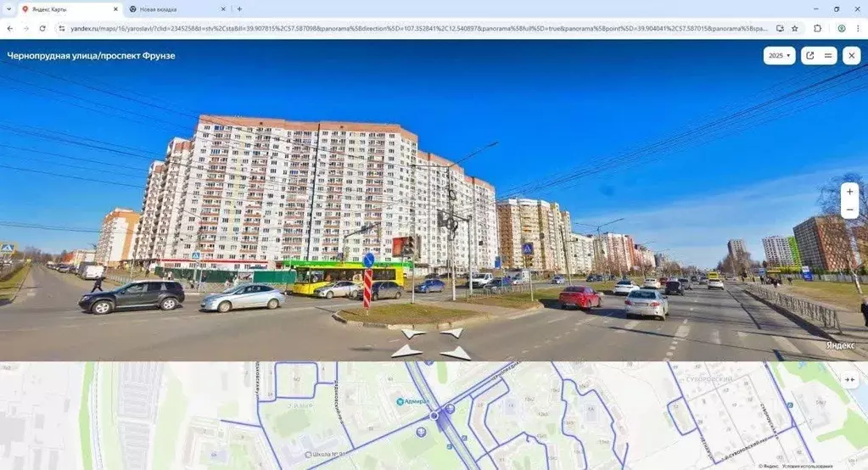Toggle the map panel split view button
Image resolution: width=868 pixels, height=470 pixels.
828,55
